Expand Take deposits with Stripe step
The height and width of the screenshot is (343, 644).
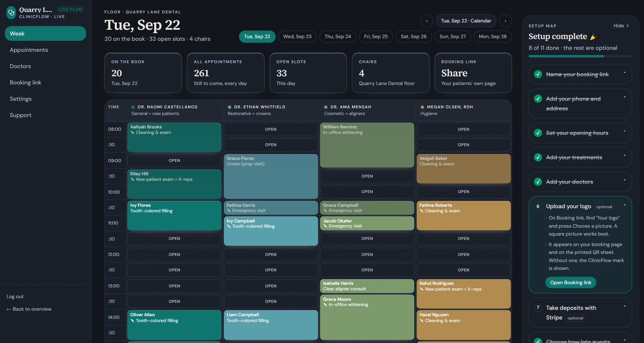[624, 306]
